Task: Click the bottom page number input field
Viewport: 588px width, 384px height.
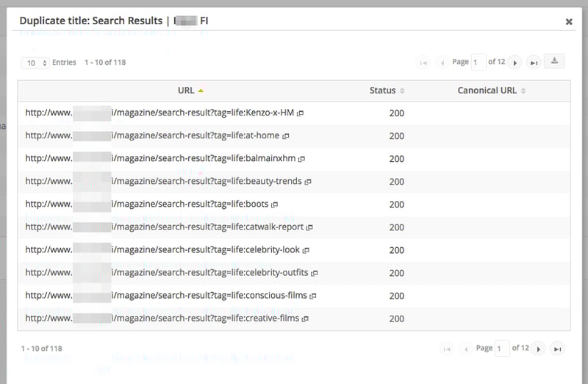Action: 502,348
